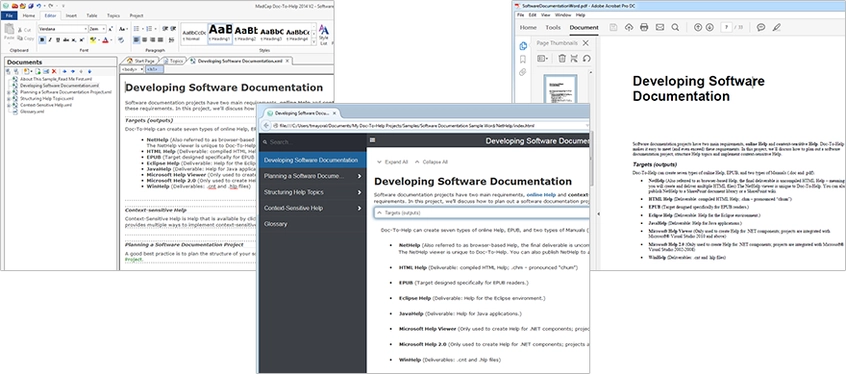Click Collapse All in NetHelp page

tap(431, 161)
